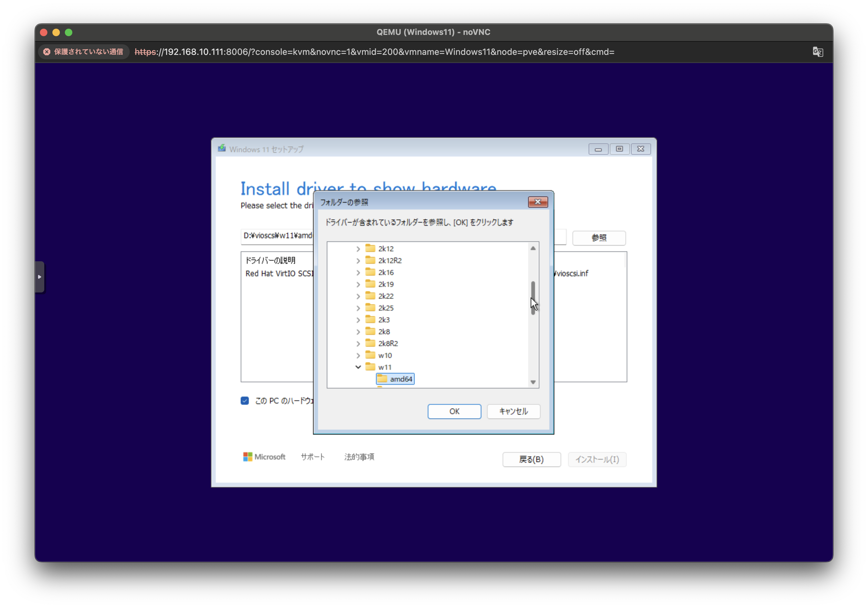Image resolution: width=868 pixels, height=608 pixels.
Task: Click the キャンセル button
Action: pos(513,411)
